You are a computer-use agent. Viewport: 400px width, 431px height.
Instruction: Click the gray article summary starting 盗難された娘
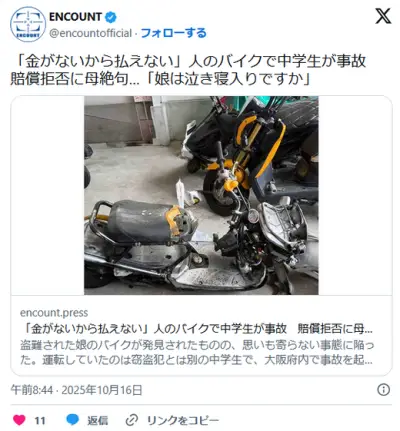[x=197, y=352]
